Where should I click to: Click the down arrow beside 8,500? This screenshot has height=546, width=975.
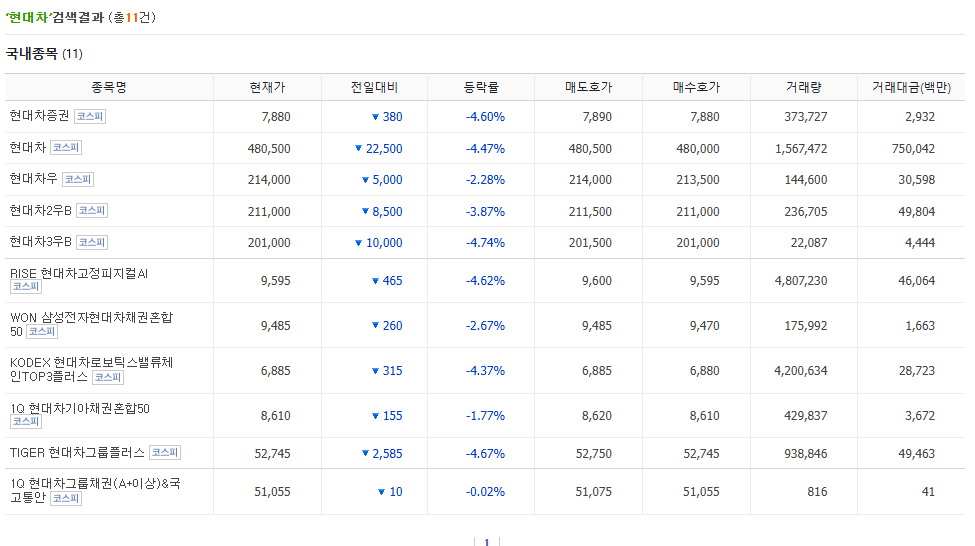pos(366,211)
